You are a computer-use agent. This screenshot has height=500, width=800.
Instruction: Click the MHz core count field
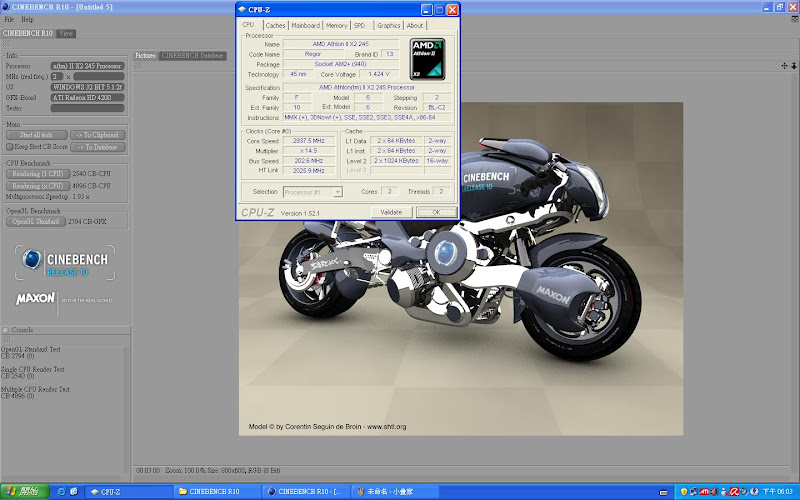point(57,77)
